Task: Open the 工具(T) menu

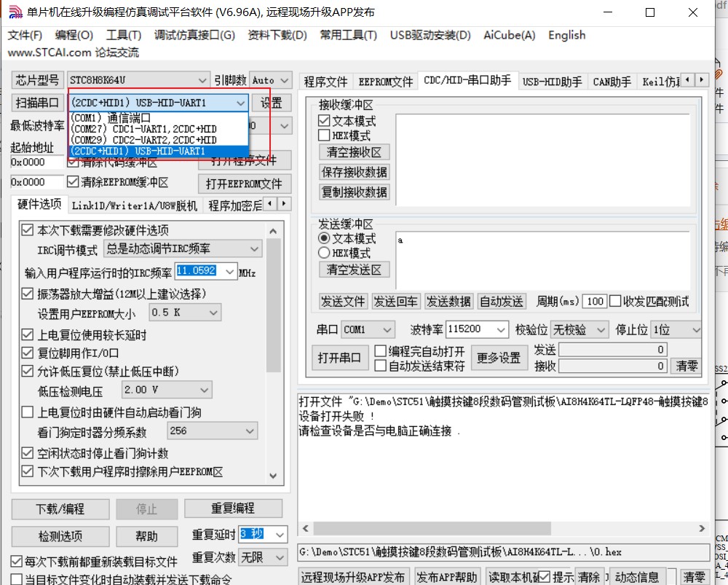Action: pyautogui.click(x=122, y=34)
